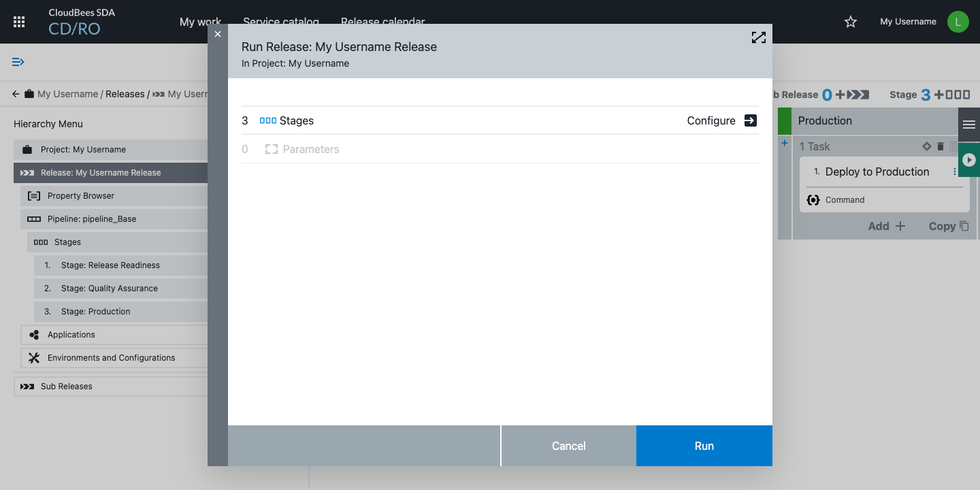980x490 pixels.
Task: Switch to the Service catalog menu
Action: coord(280,21)
